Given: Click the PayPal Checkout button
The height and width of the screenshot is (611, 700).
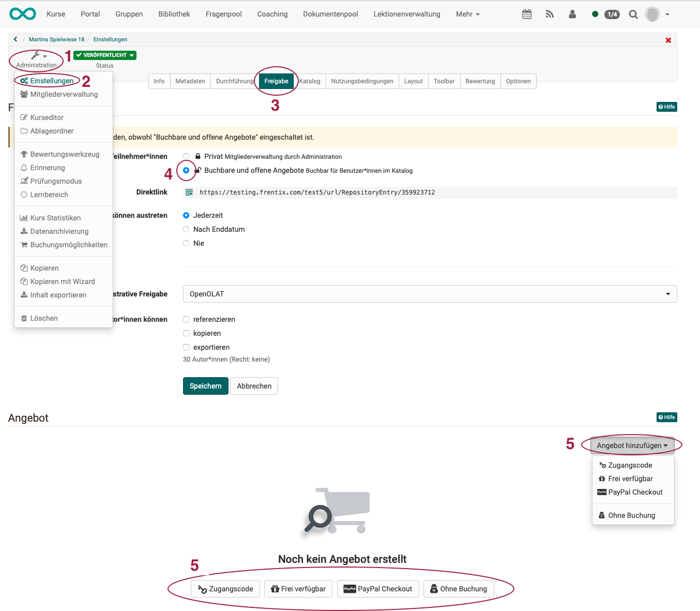Looking at the screenshot, I should tap(378, 589).
